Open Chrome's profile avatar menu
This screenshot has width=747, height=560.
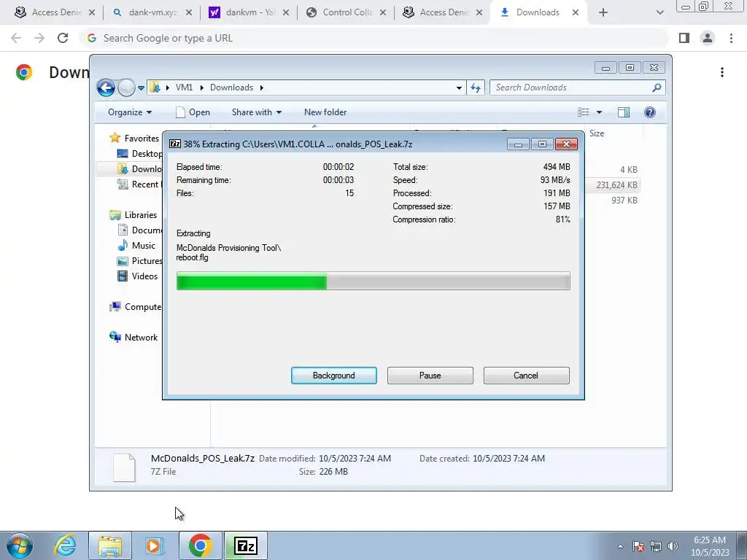[x=708, y=38]
